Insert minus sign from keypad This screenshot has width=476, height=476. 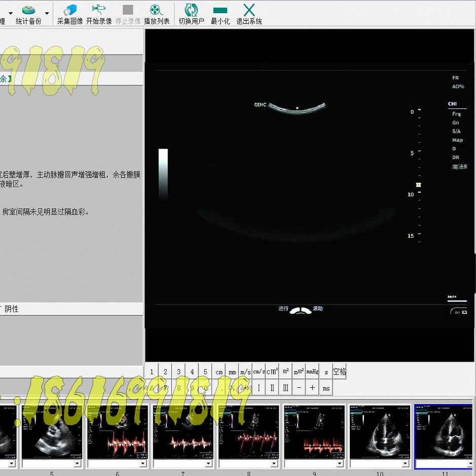click(x=299, y=388)
